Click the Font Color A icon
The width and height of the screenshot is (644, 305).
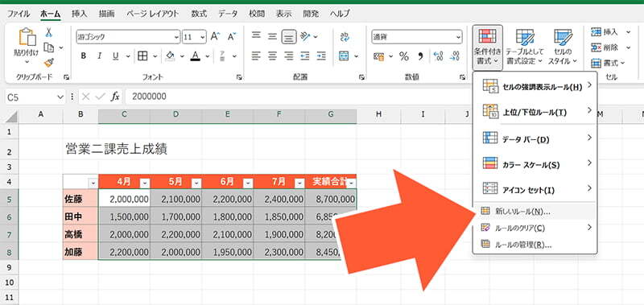196,56
